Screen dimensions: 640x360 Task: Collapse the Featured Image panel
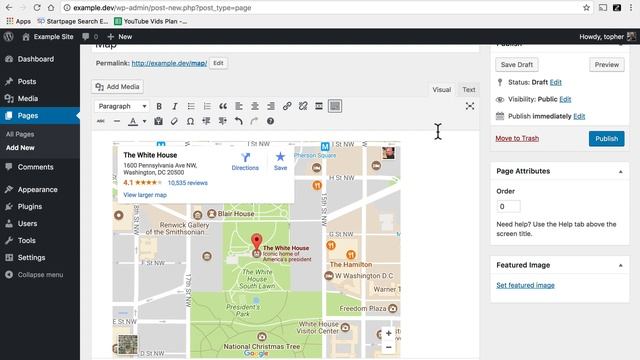tap(620, 265)
